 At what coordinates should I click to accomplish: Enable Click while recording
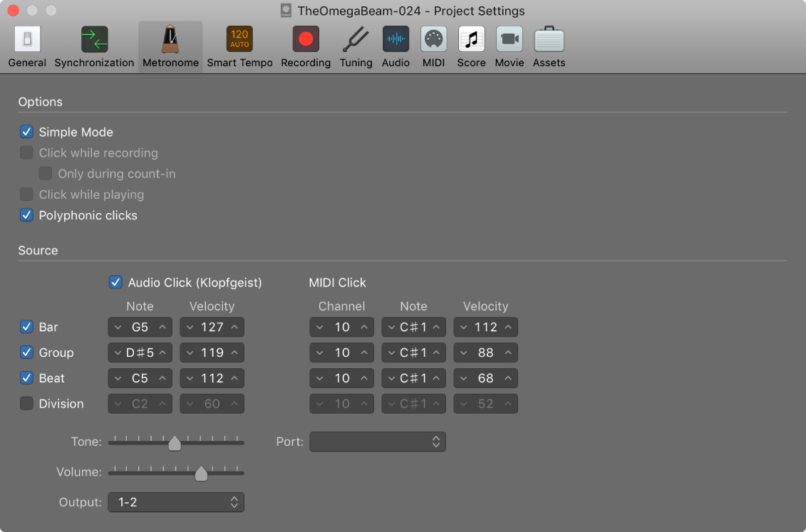click(26, 152)
